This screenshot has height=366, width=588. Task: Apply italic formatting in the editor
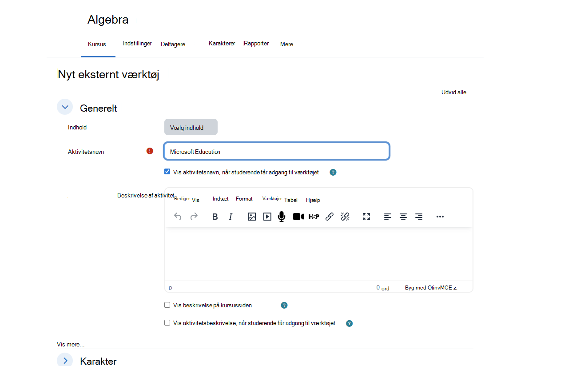[230, 217]
